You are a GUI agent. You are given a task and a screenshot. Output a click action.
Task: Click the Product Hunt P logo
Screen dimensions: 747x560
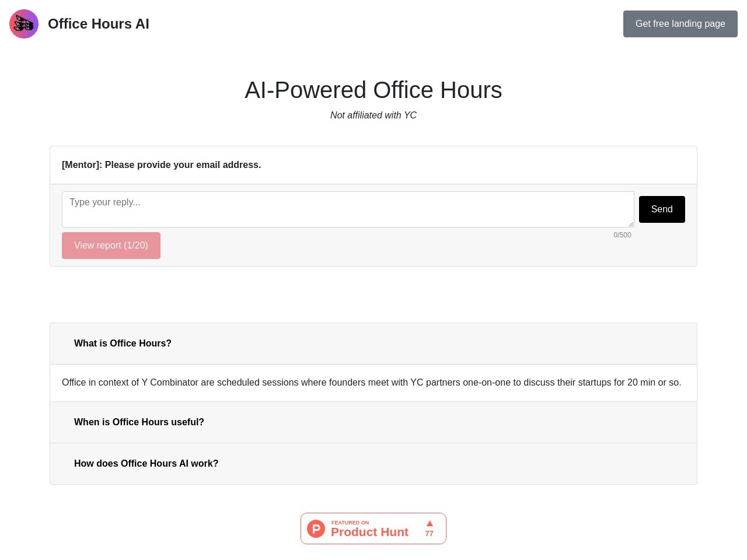pyautogui.click(x=316, y=529)
